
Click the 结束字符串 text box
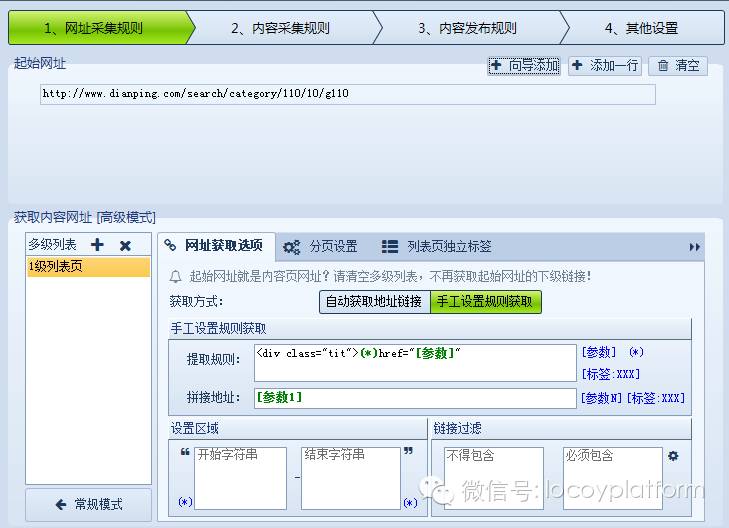coord(351,478)
